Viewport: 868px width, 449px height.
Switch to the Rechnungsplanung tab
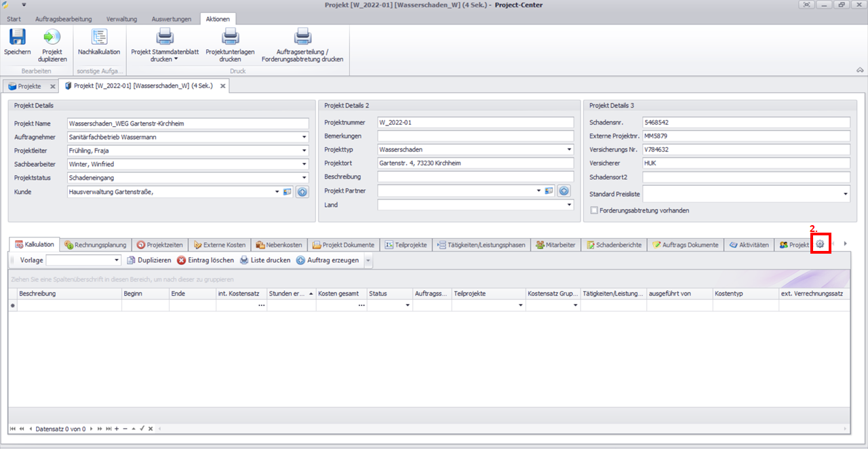pyautogui.click(x=96, y=245)
